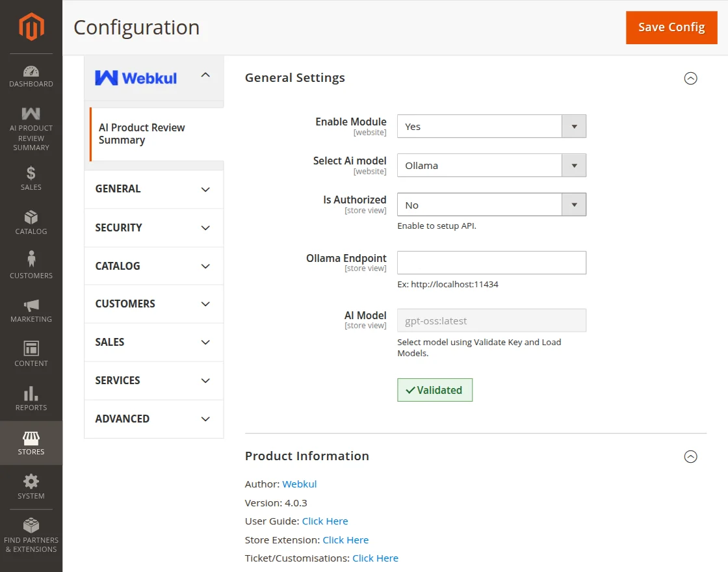Click the General Settings heading

(295, 77)
